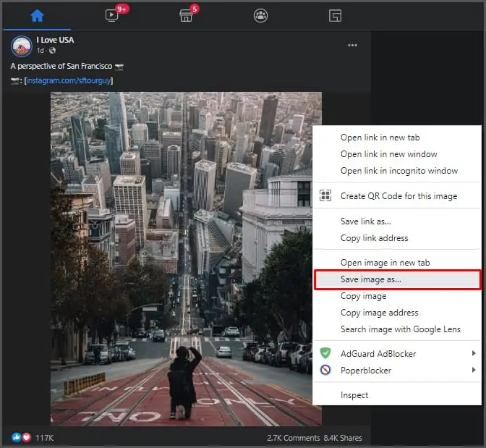The image size is (486, 448).
Task: Open the instagram.com/sftourguy link
Action: [69, 80]
